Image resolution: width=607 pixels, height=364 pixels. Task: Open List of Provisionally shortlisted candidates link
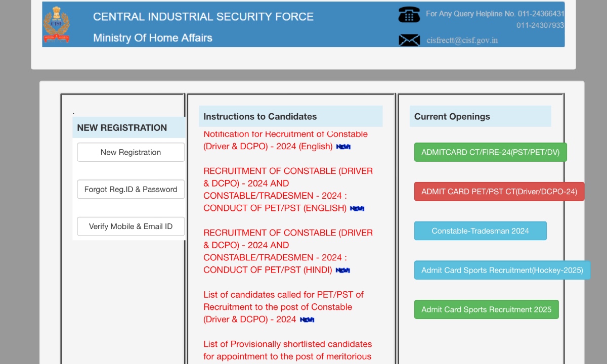tap(288, 350)
